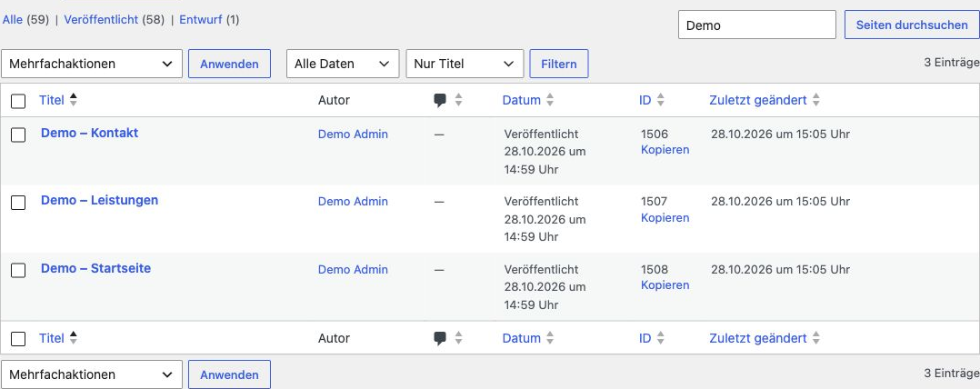Open the top Mehrfachaktionen dropdown
Screen dimensions: 980x389
click(x=92, y=64)
